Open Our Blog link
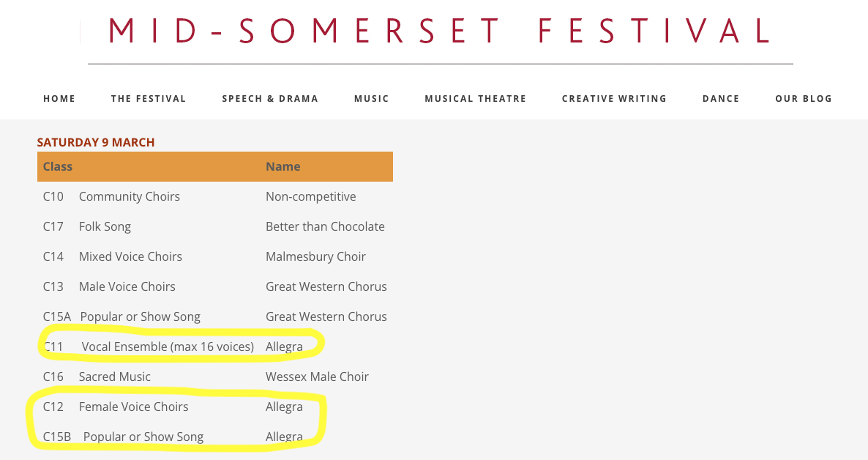The image size is (868, 460). point(804,99)
